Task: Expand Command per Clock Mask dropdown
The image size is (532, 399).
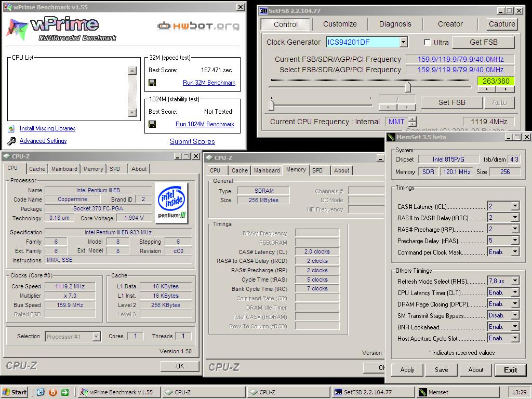Action: tap(515, 252)
